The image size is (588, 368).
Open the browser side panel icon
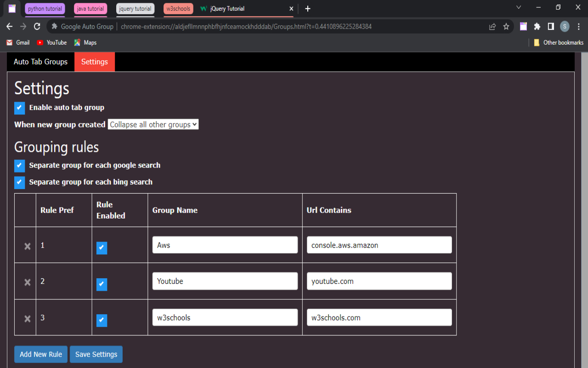pos(551,27)
